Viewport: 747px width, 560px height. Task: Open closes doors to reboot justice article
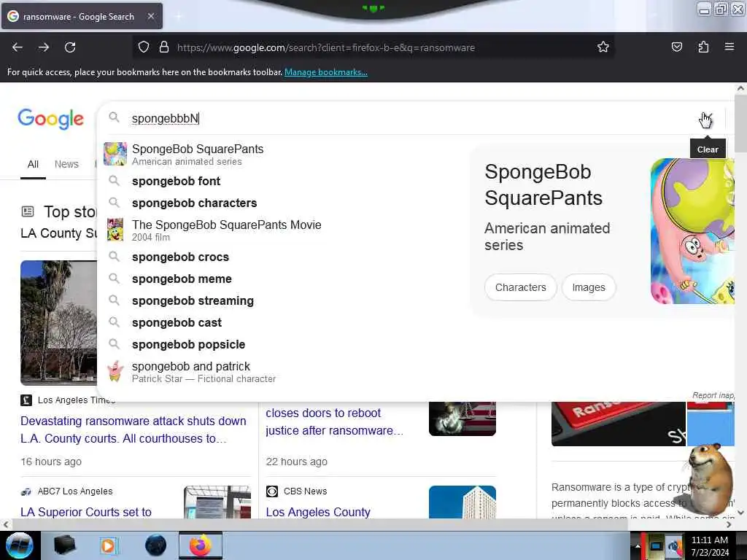point(334,421)
